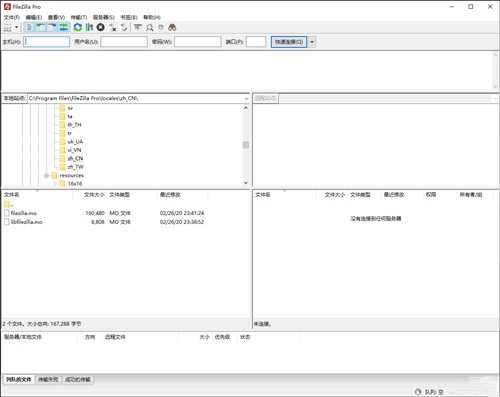The height and width of the screenshot is (397, 500).
Task: Focus the 用户名(U) input field
Action: coord(124,42)
